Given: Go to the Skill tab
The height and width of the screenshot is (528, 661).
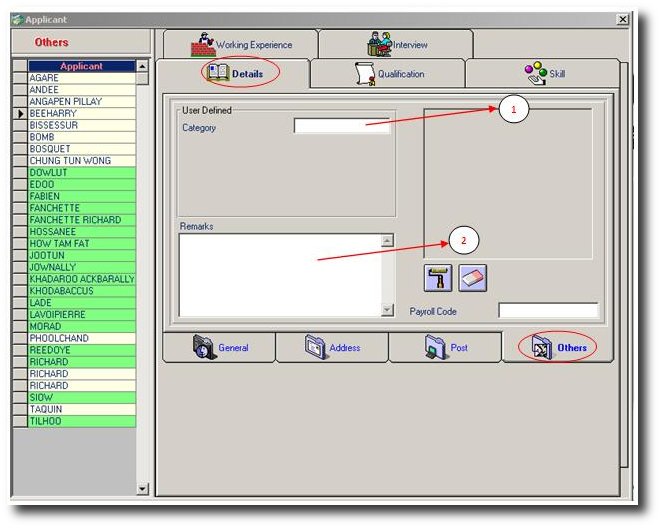Looking at the screenshot, I should click(x=544, y=74).
